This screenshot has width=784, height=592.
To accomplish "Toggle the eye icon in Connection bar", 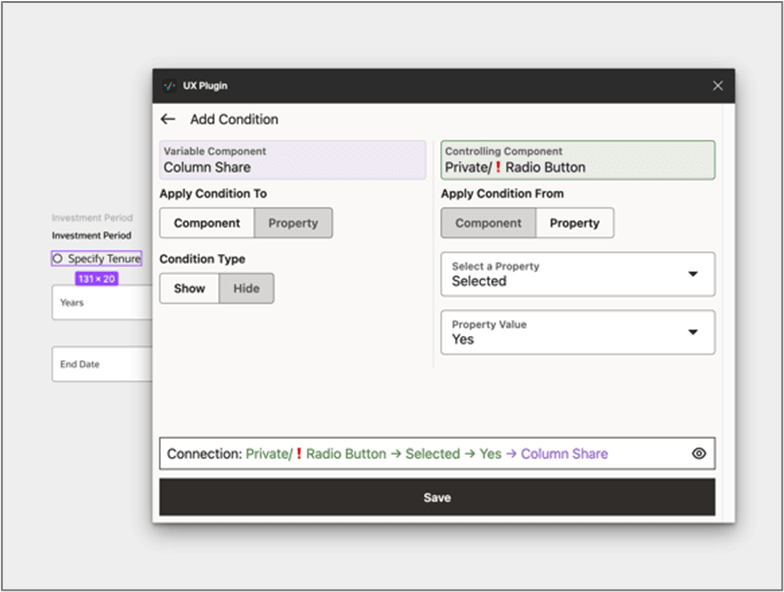I will point(698,454).
